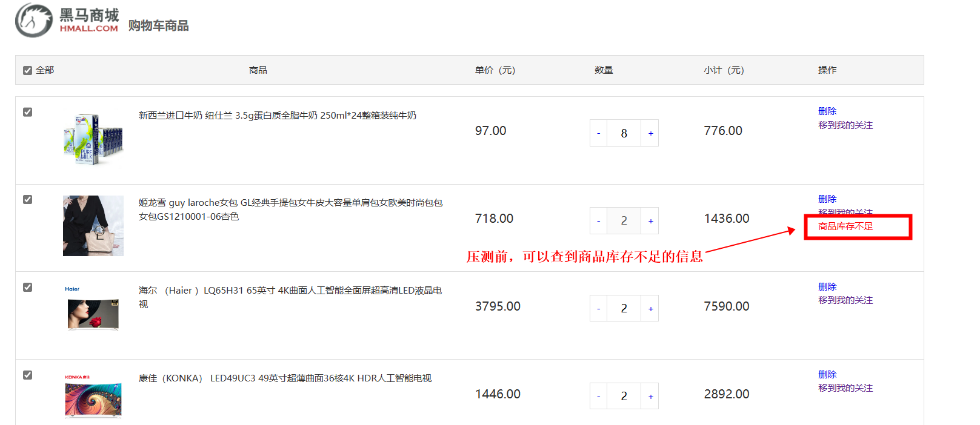Click the milk quantity input field
This screenshot has height=425, width=980.
tap(624, 133)
